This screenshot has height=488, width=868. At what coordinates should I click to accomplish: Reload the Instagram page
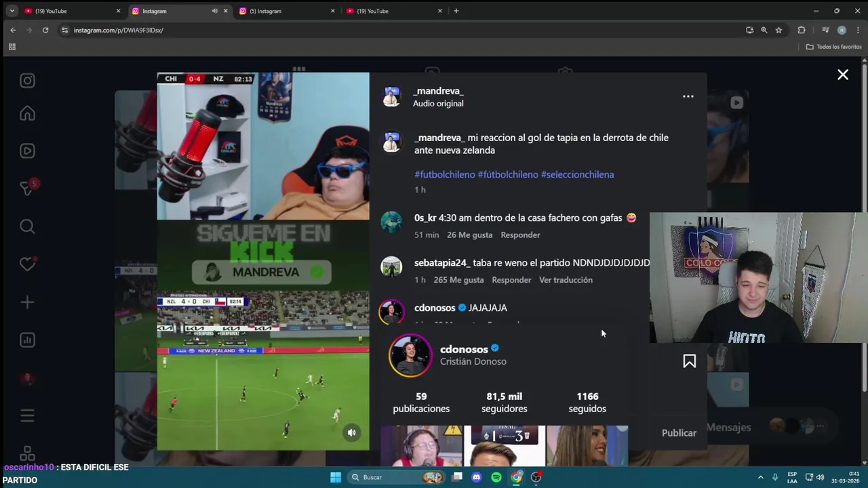point(45,30)
